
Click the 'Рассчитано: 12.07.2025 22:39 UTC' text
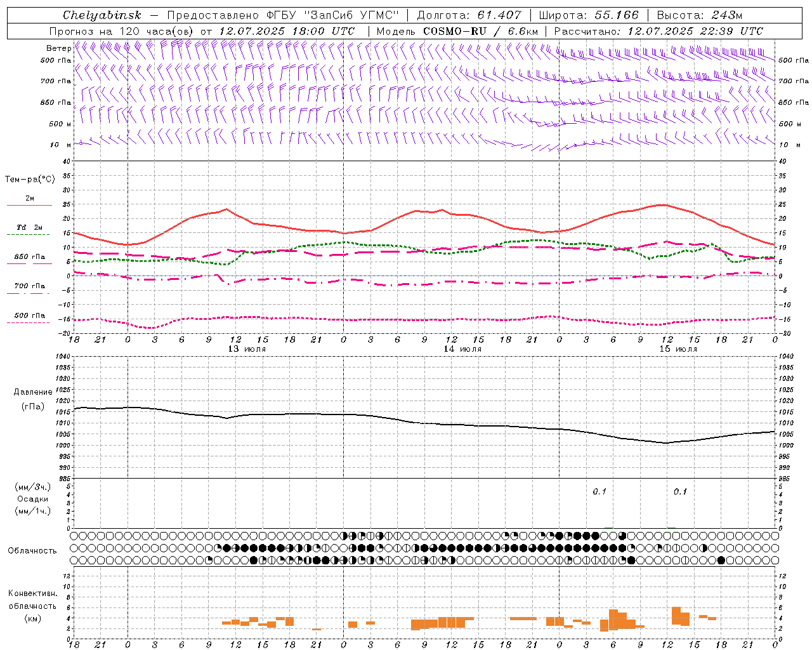click(658, 31)
